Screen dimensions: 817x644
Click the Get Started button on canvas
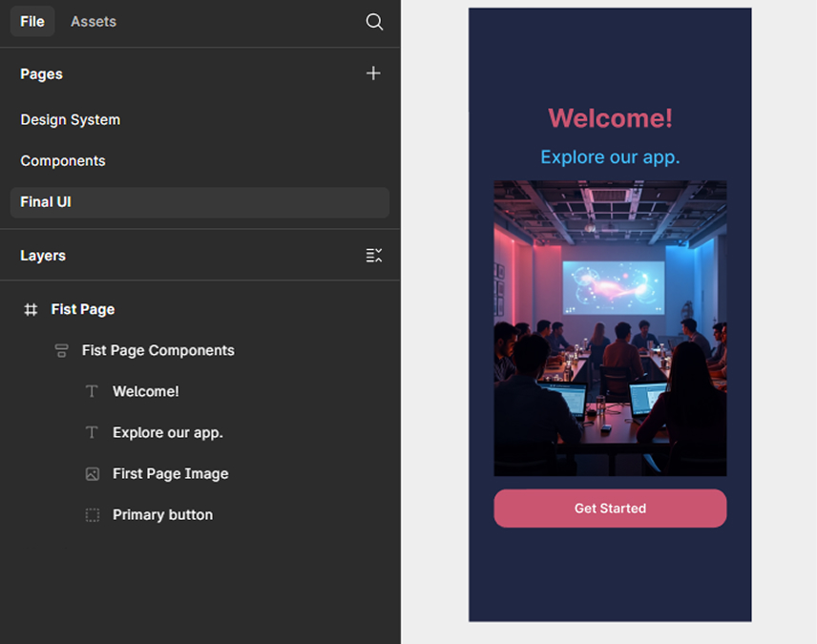point(610,508)
